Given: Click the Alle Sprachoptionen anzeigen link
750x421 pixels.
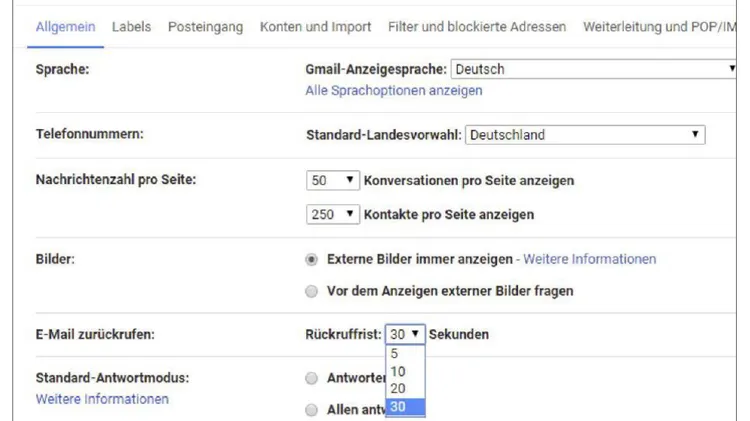Looking at the screenshot, I should click(x=393, y=90).
